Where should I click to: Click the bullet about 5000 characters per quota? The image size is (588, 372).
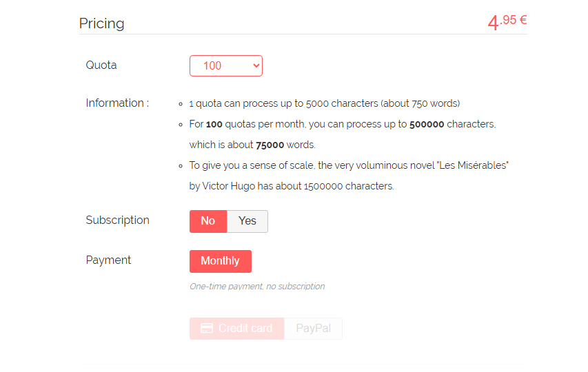(x=325, y=103)
